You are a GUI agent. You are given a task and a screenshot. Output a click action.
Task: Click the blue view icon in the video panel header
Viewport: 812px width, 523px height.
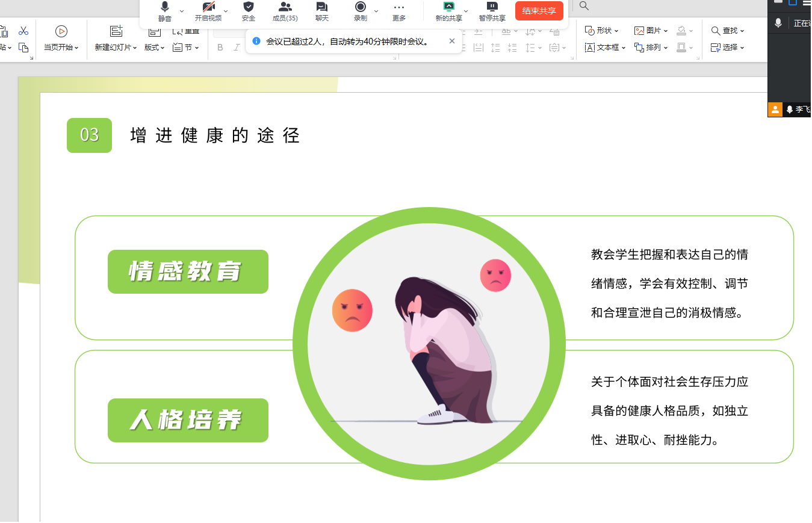click(x=793, y=2)
